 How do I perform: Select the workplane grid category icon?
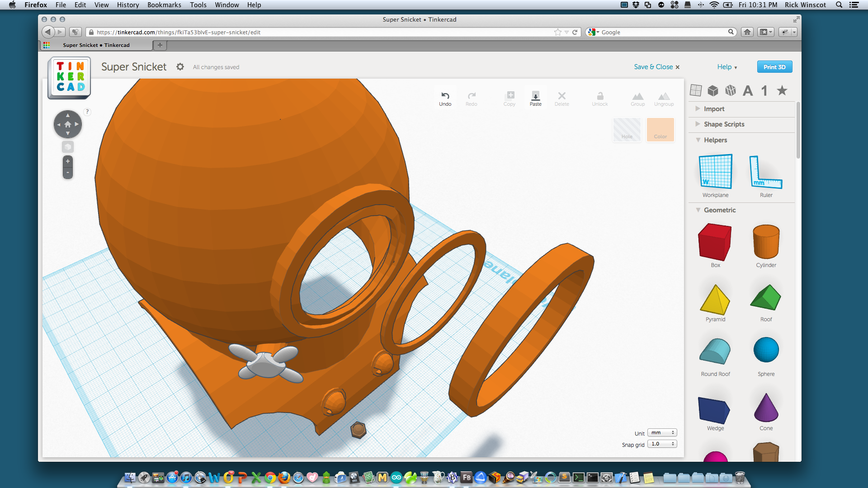pos(696,90)
